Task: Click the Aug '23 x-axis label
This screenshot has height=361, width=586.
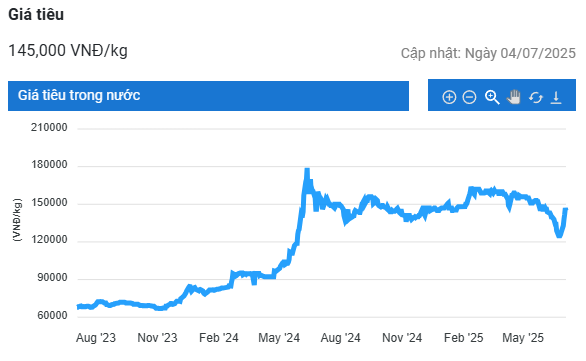Action: point(96,338)
